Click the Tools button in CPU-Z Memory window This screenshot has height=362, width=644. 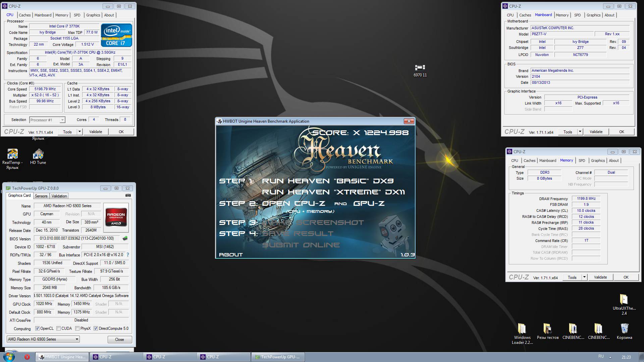pos(572,277)
